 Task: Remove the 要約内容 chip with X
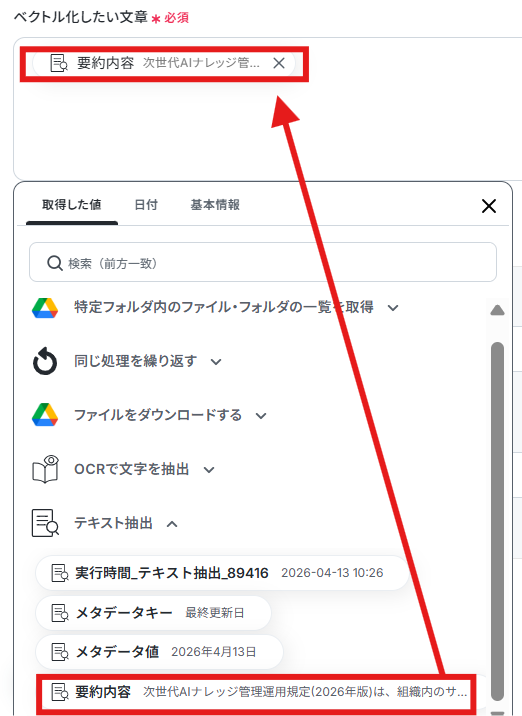[279, 63]
